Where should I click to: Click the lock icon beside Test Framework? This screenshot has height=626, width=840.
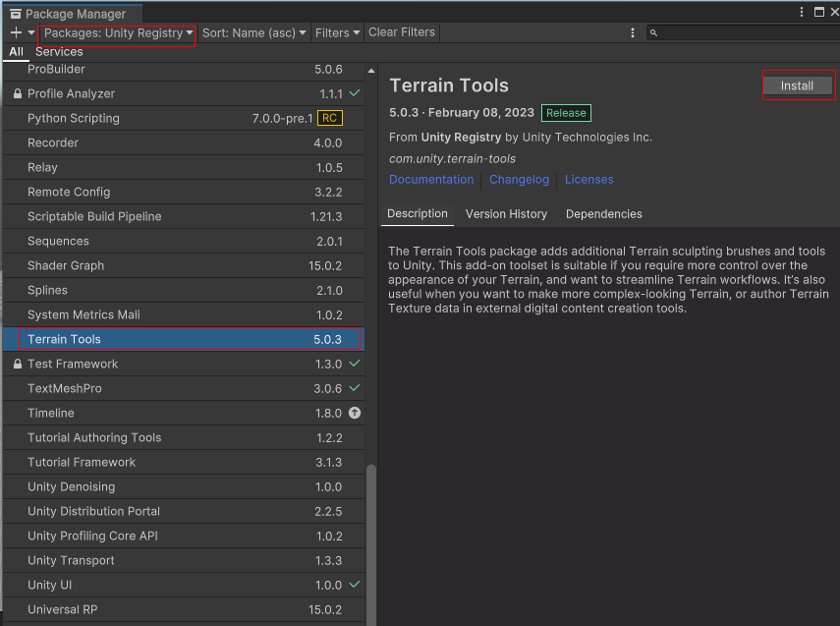point(18,364)
